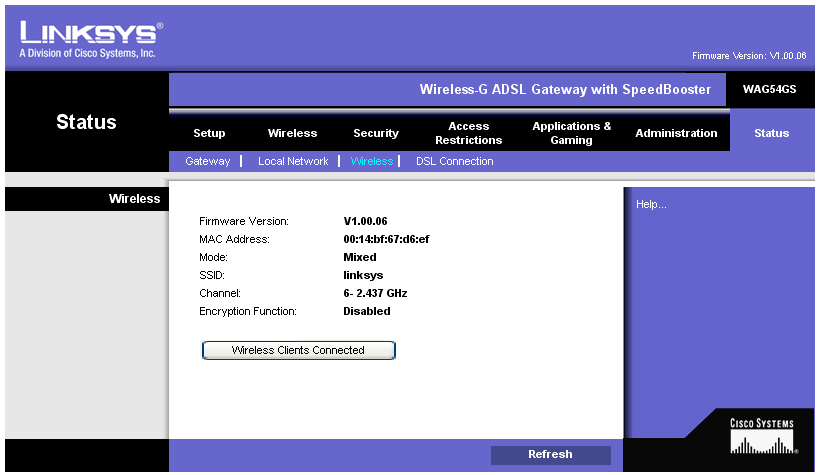Open the Local Network sub-tab

(x=293, y=161)
